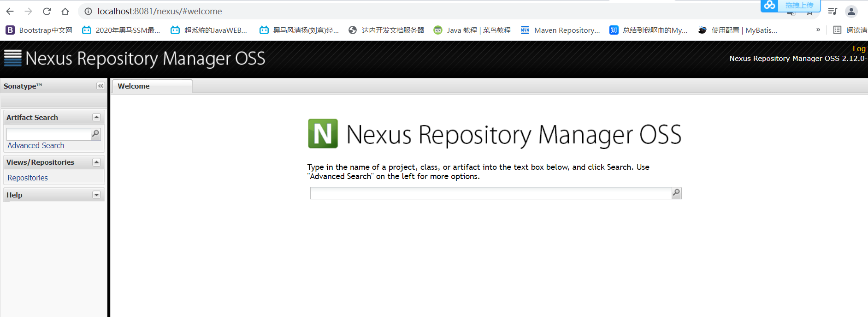Click the Sonatype™ panel title
The width and height of the screenshot is (868, 317).
point(23,86)
